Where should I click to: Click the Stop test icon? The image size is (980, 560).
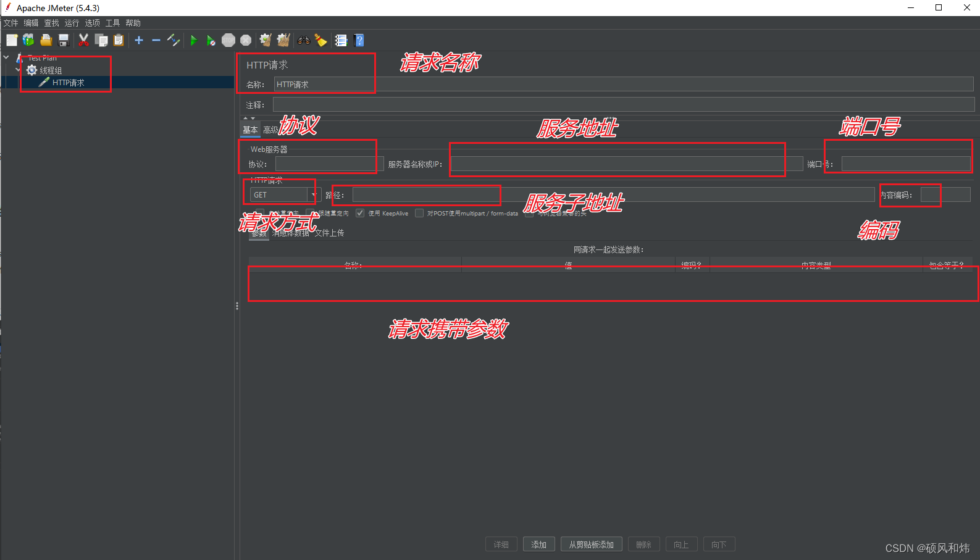tap(228, 40)
